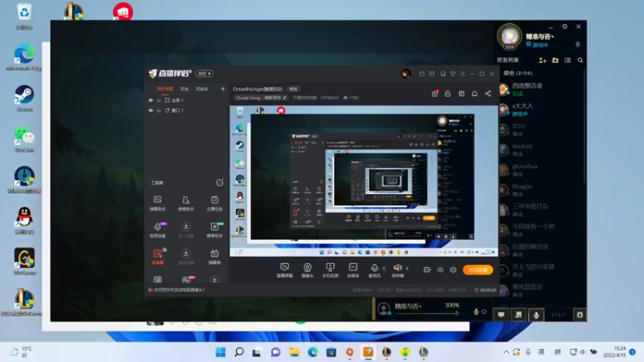The image size is (644, 362).
Task: Click the orange 关闭直播 button
Action: coord(477,269)
